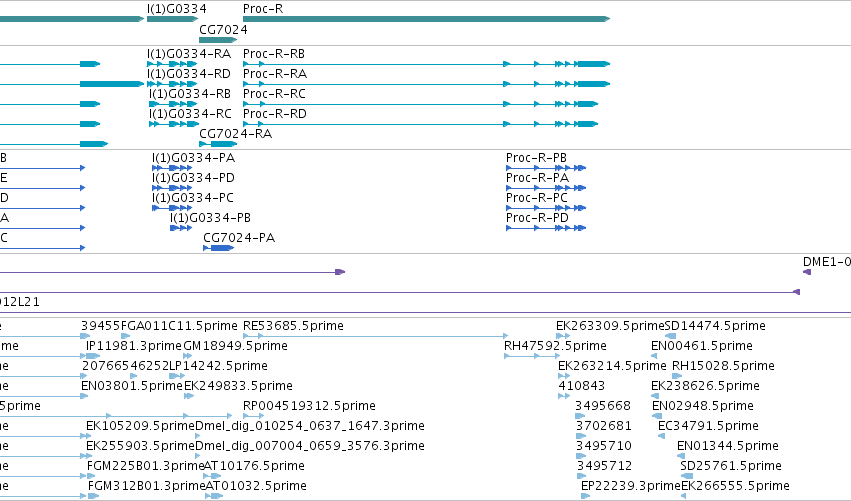This screenshot has width=851, height=501.
Task: Select EST SD14474.5prime
Action: pyautogui.click(x=715, y=326)
